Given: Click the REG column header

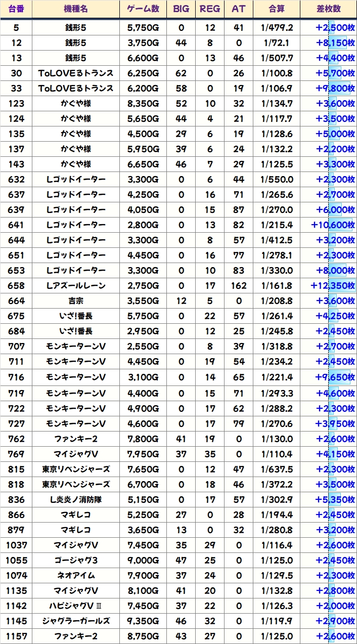Looking at the screenshot, I should 210,9.
